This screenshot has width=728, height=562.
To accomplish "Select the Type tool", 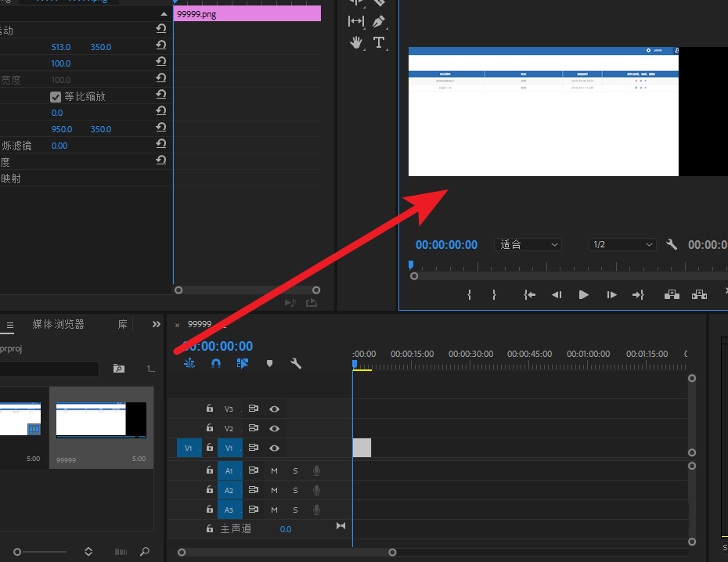I will 380,43.
